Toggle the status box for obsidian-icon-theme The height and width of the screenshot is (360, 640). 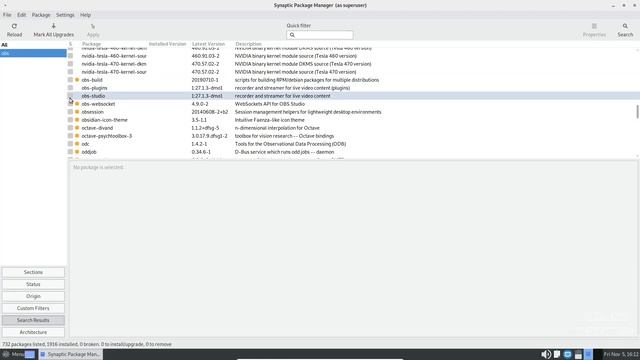pyautogui.click(x=70, y=120)
